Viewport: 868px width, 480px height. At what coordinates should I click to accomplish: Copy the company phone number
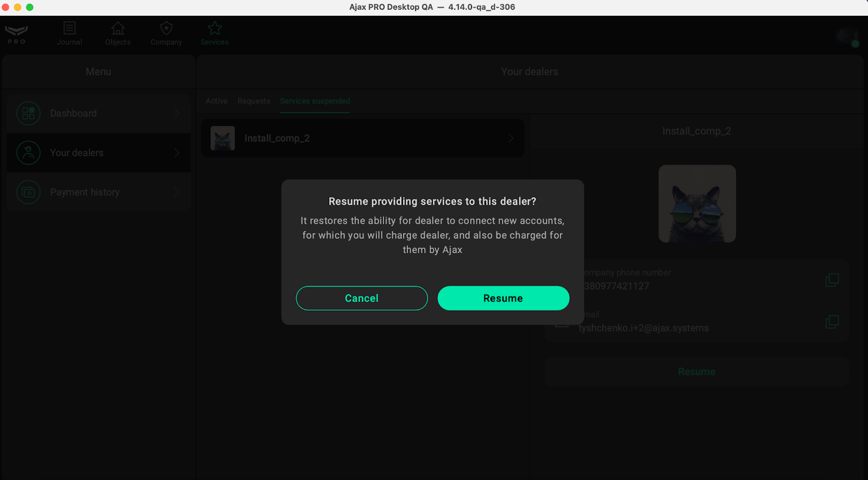832,280
